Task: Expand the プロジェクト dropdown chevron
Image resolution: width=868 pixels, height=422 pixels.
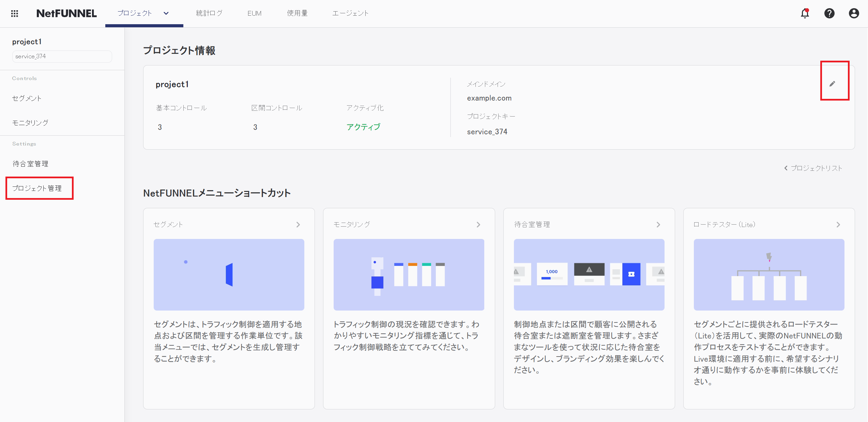Action: click(166, 14)
